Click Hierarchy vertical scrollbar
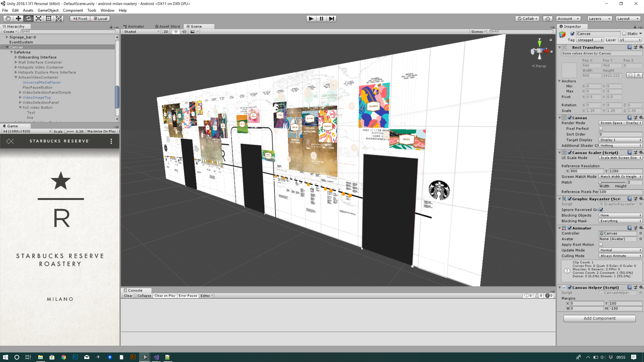 (117, 97)
